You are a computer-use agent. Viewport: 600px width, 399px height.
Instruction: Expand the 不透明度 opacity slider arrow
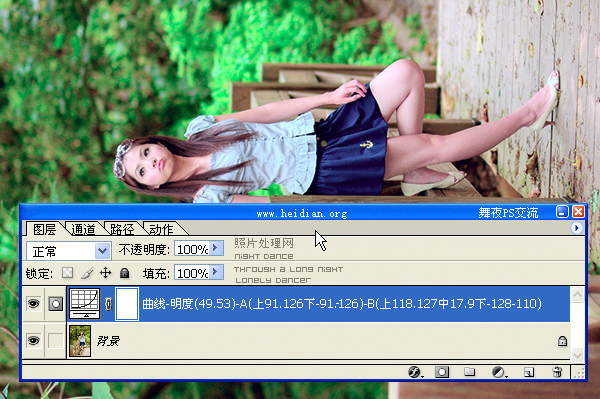pyautogui.click(x=216, y=248)
